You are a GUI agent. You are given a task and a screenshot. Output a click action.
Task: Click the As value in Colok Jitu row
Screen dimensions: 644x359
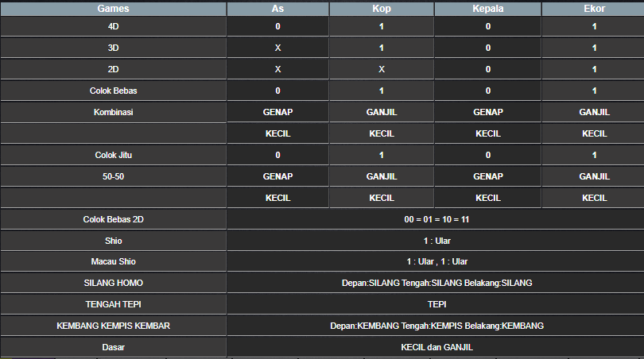277,155
